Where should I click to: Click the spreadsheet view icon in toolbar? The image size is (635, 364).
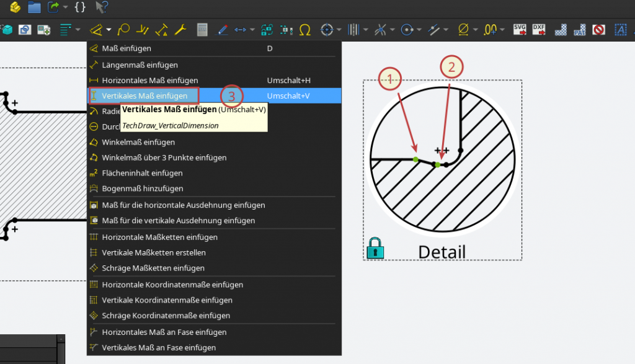click(x=202, y=29)
